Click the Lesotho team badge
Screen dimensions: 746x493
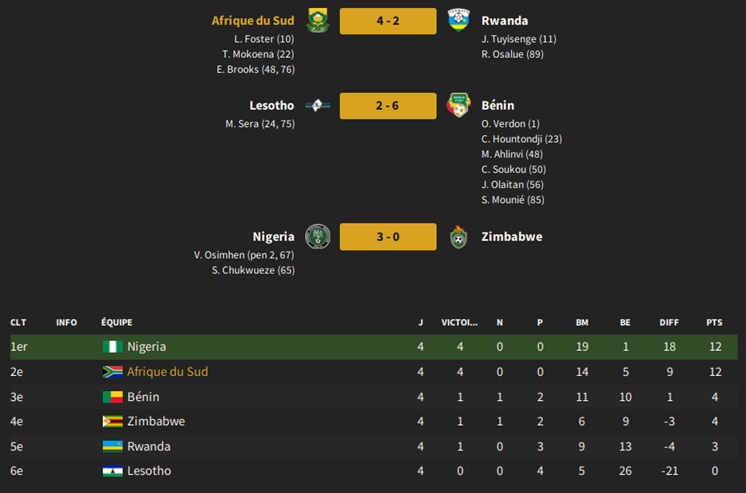[318, 105]
